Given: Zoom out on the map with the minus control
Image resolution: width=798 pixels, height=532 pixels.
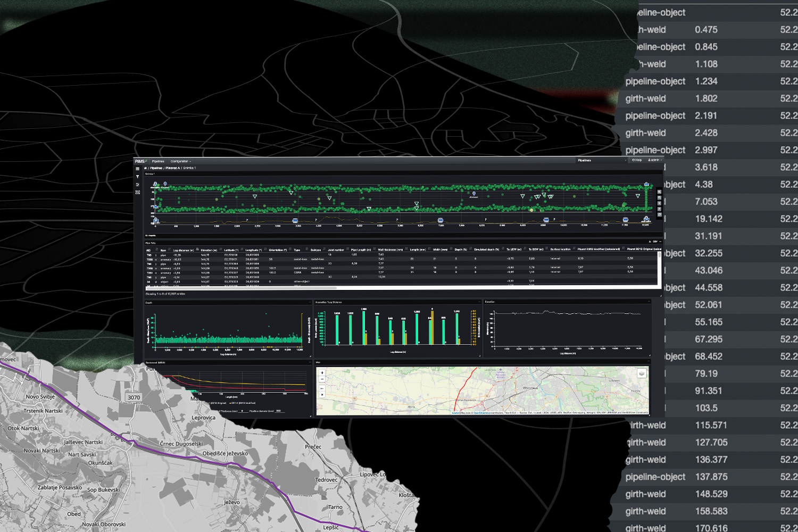Looking at the screenshot, I should [322, 379].
